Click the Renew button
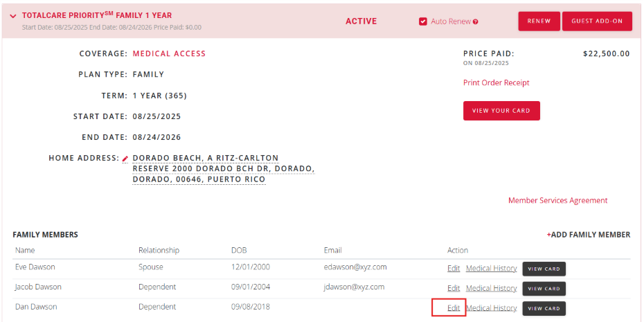 [539, 21]
